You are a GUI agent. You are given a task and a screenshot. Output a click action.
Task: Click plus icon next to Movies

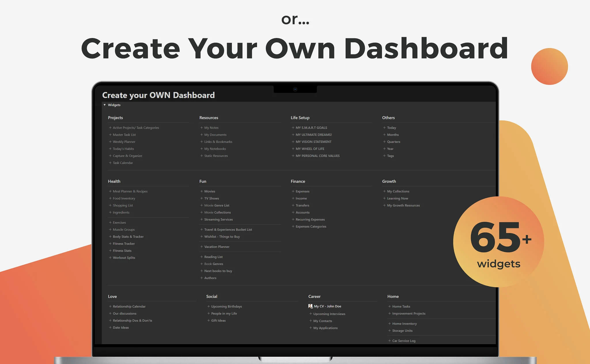click(202, 191)
